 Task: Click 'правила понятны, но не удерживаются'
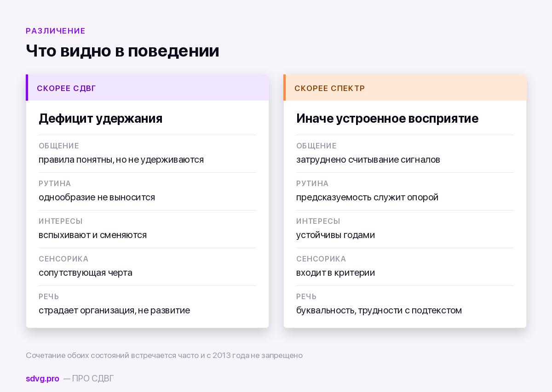tap(121, 160)
